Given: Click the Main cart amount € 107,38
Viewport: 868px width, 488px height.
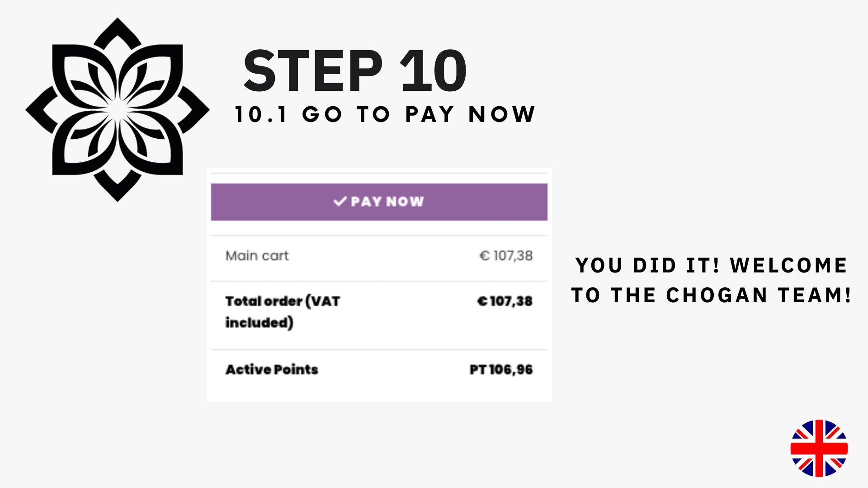Looking at the screenshot, I should click(x=506, y=256).
